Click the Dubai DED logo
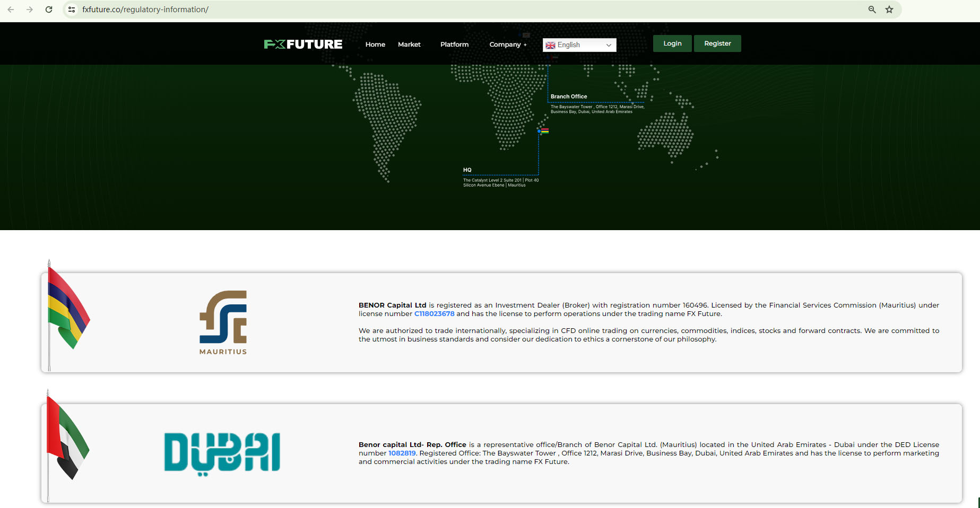 [222, 453]
